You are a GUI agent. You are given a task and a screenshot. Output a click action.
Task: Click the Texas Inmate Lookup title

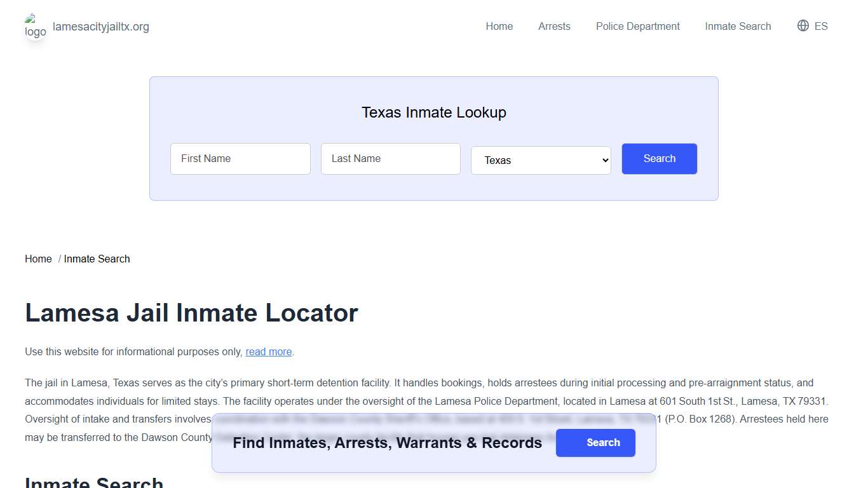[434, 112]
